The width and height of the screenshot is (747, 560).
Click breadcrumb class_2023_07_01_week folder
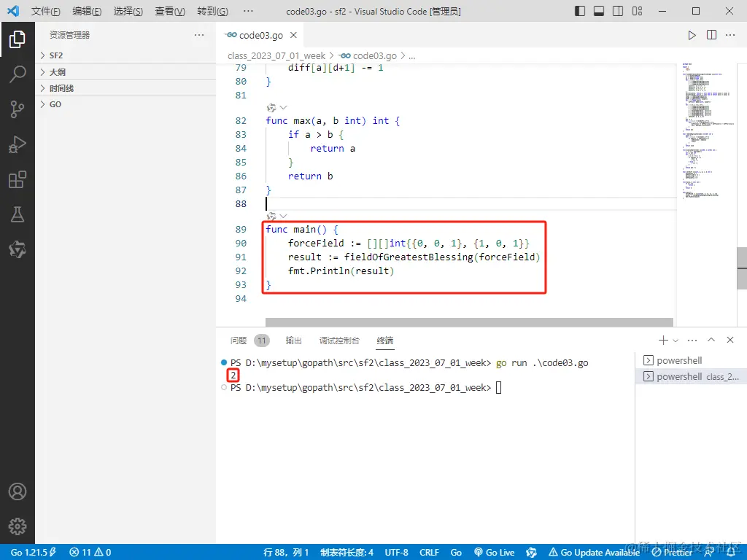coord(276,56)
